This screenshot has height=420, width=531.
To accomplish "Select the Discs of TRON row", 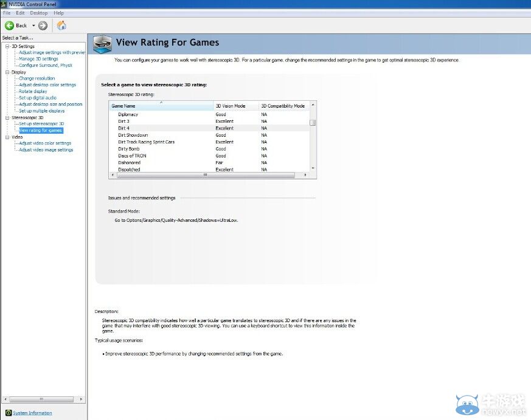I will [209, 156].
